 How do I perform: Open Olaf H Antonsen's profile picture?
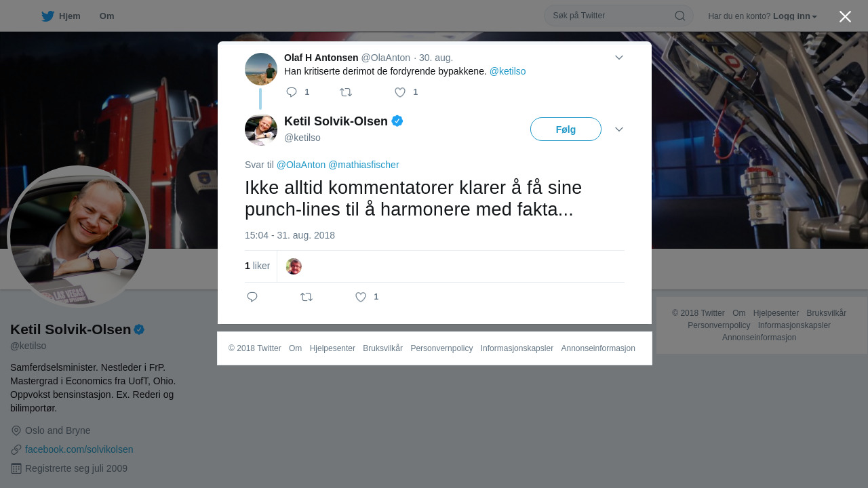[261, 69]
